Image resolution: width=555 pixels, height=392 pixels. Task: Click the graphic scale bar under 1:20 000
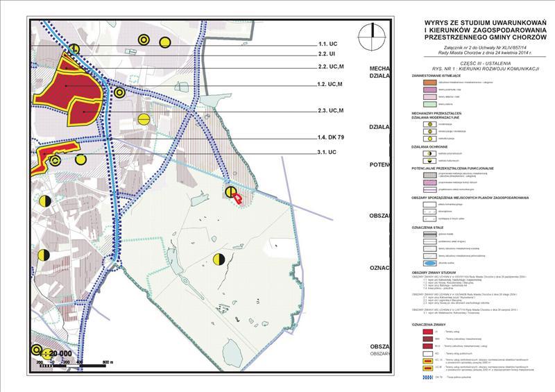click(x=74, y=366)
